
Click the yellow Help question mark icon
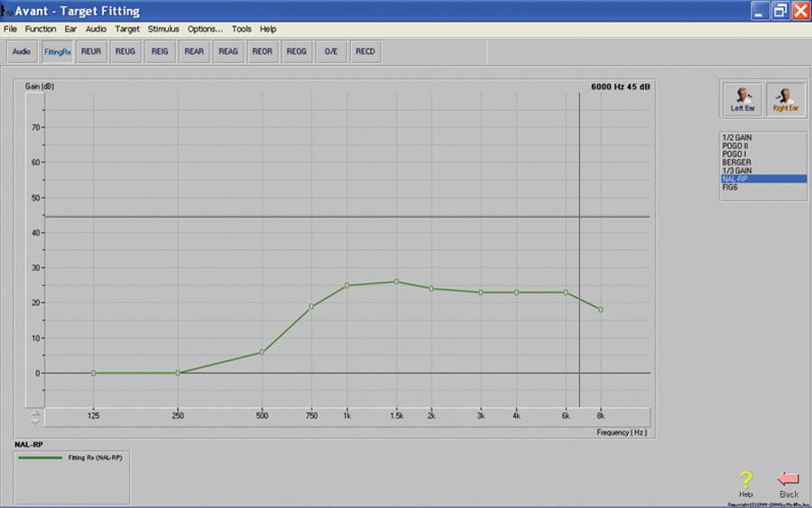point(745,481)
